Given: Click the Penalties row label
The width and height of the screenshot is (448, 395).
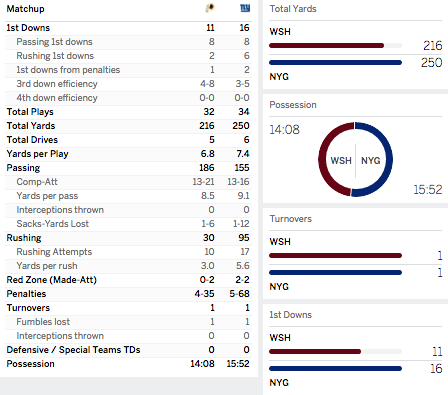Looking at the screenshot, I should [26, 294].
